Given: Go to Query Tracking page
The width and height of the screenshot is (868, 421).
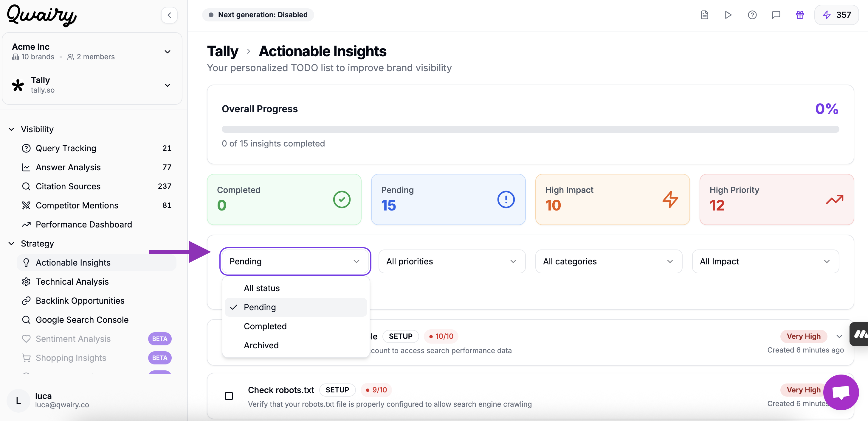Looking at the screenshot, I should [x=96, y=148].
